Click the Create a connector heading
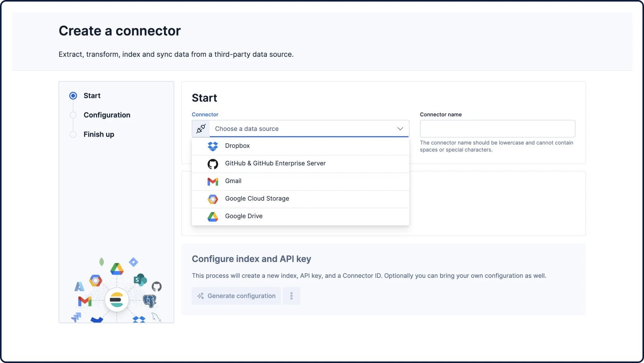 (x=120, y=31)
